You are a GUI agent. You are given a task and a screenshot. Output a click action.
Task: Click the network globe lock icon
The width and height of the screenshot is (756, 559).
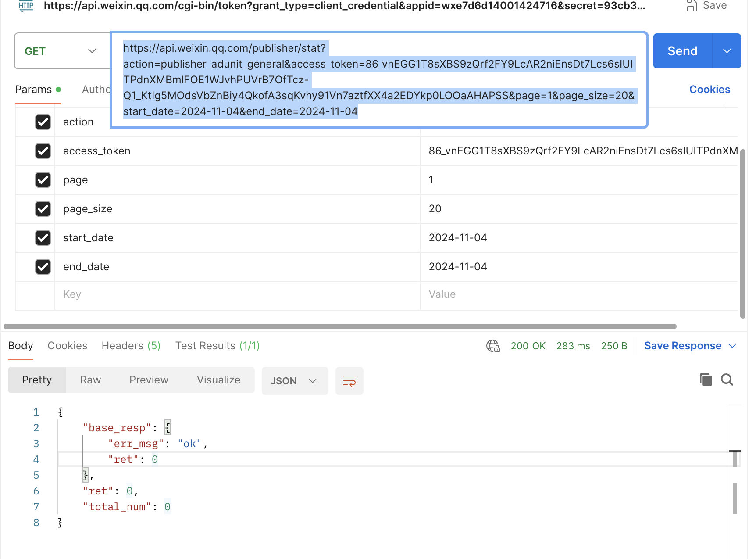click(493, 346)
